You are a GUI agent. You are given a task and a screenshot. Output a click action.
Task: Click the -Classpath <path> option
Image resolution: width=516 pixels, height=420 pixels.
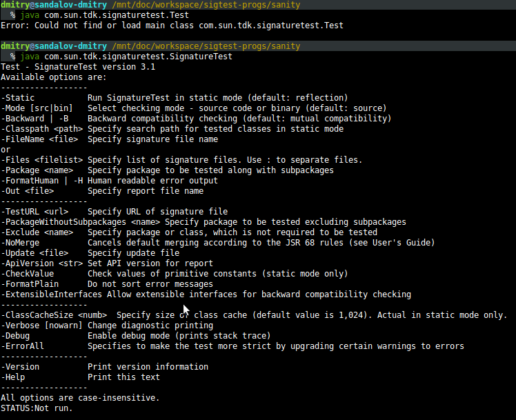(41, 129)
